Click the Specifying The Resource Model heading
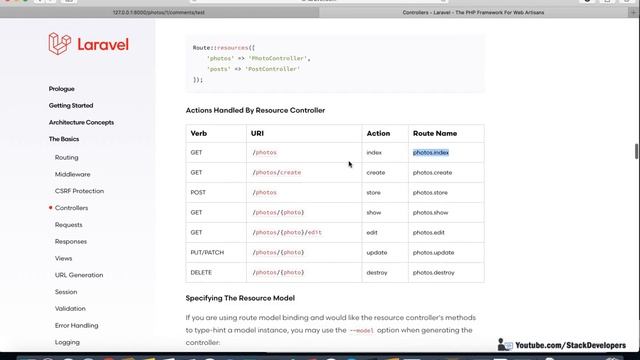This screenshot has width=640, height=360. [240, 298]
